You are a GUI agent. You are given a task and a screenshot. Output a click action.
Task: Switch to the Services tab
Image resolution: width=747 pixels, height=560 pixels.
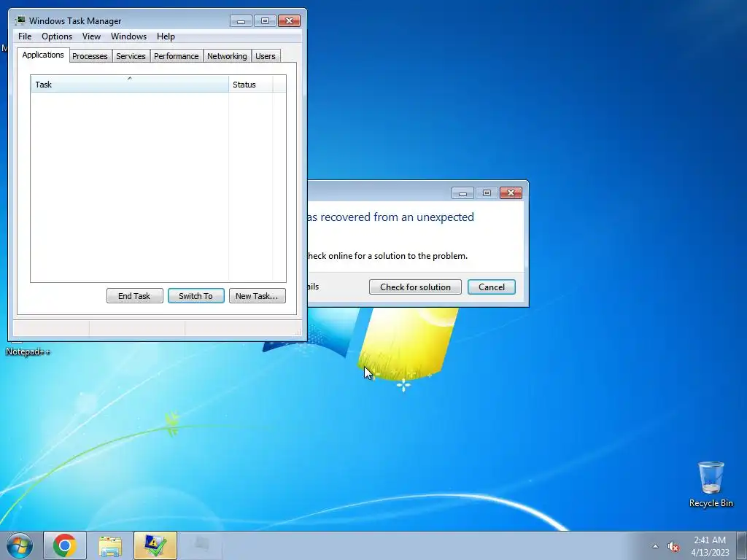click(x=131, y=56)
